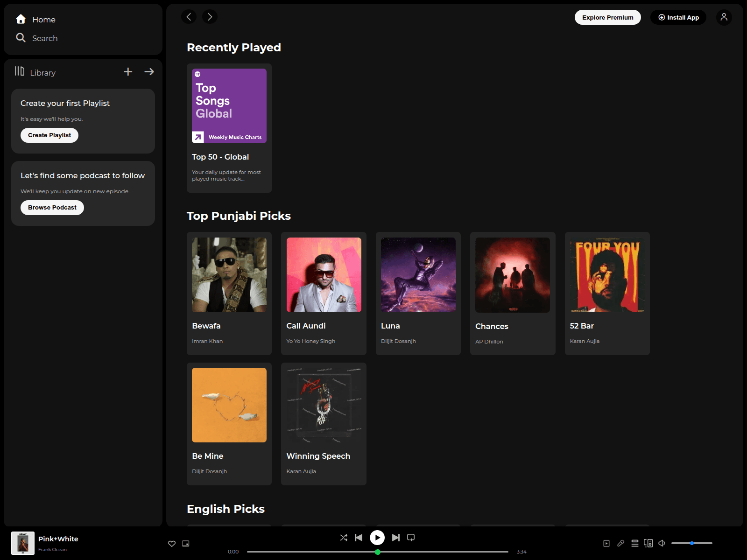
Task: Click the Create Playlist button
Action: click(49, 135)
